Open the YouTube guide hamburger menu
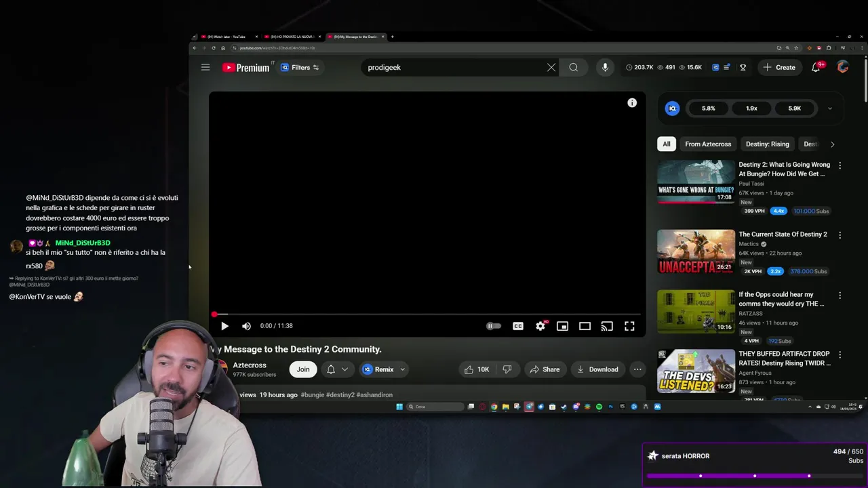Screen dimensions: 868x488 tap(205, 67)
